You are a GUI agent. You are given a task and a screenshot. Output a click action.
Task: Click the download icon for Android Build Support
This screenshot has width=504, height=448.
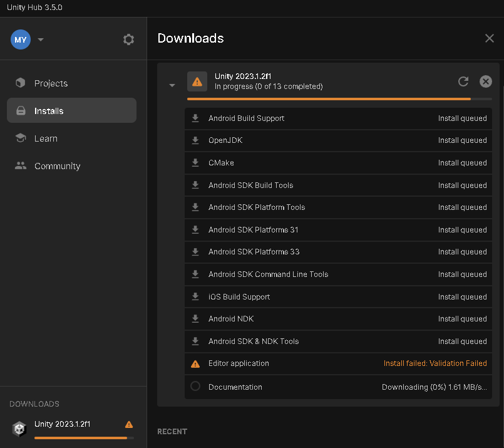click(x=195, y=118)
